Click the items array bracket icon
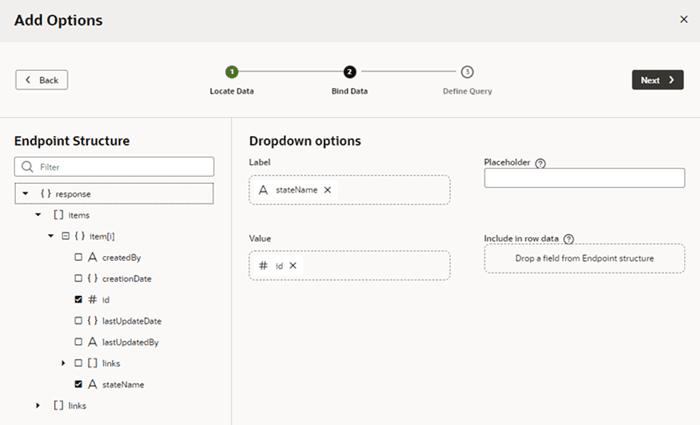The width and height of the screenshot is (700, 425). point(58,215)
